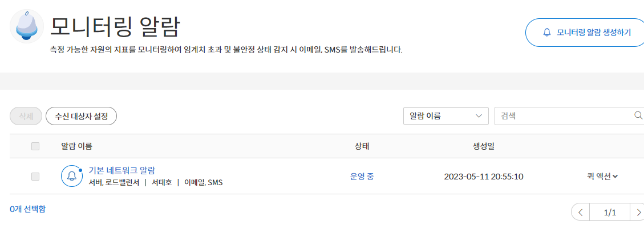Sort by the 알람 이름 column header
This screenshot has width=644, height=232.
(x=77, y=146)
